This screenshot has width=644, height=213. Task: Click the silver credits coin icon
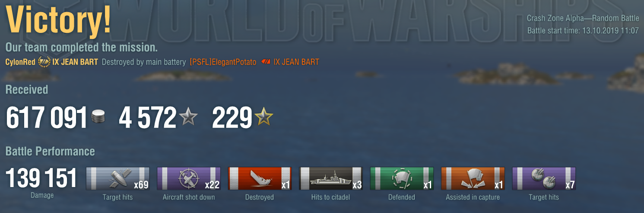98,117
